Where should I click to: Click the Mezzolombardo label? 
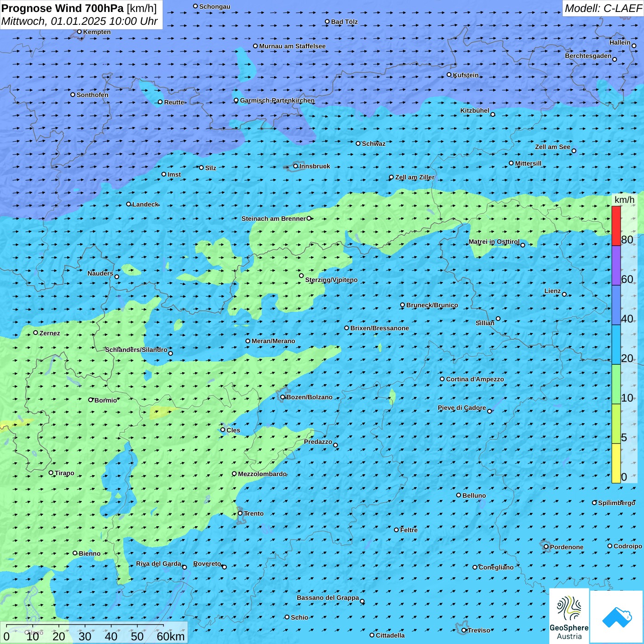pyautogui.click(x=262, y=474)
